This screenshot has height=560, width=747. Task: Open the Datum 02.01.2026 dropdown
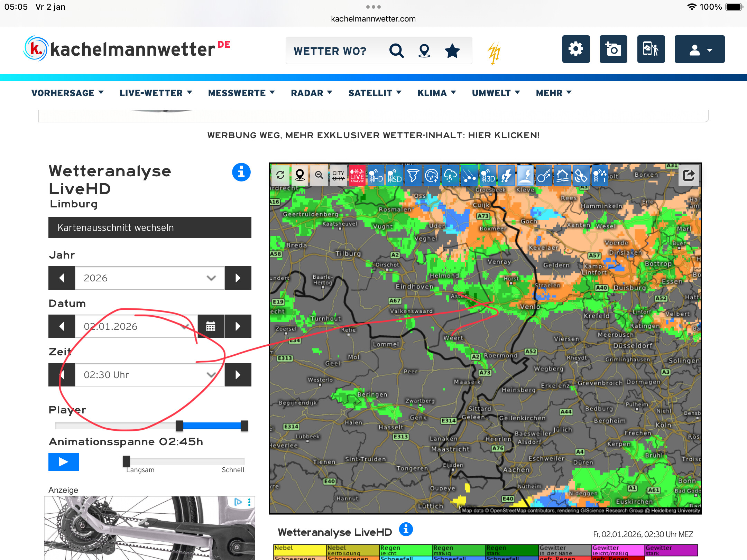[137, 326]
